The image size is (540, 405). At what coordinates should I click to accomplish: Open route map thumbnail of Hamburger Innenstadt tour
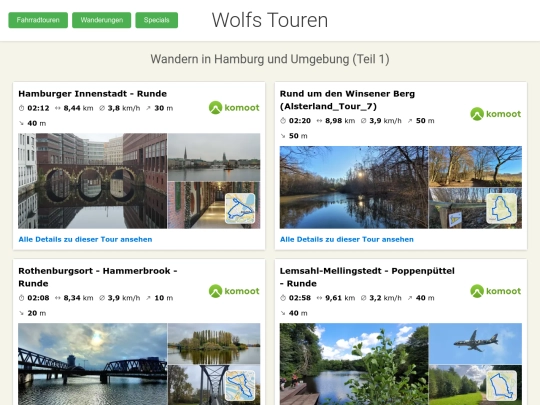point(240,208)
